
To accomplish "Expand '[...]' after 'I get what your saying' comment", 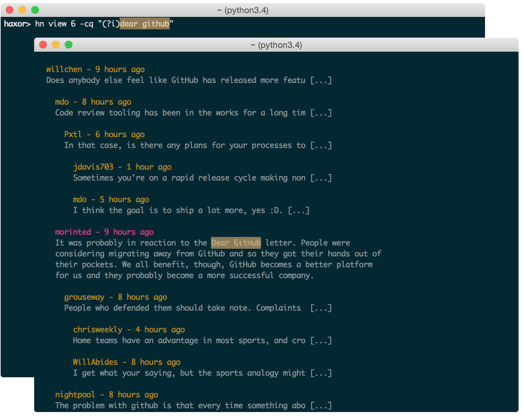I will 321,373.
